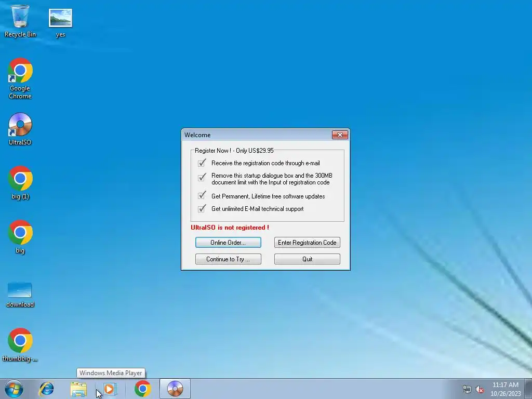The height and width of the screenshot is (399, 532).
Task: Click 'Register Now ! - Only US$29.95' label
Action: (234, 151)
